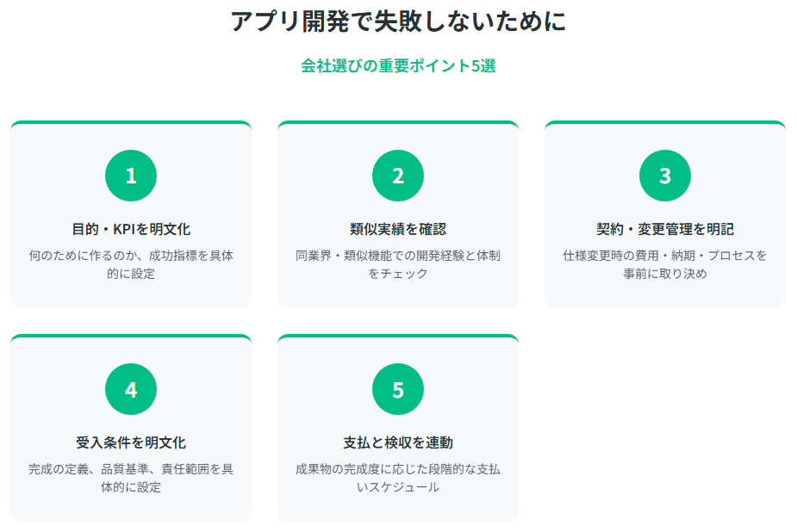Image resolution: width=797 pixels, height=532 pixels.
Task: Click the green top border of card 1
Action: point(131,123)
